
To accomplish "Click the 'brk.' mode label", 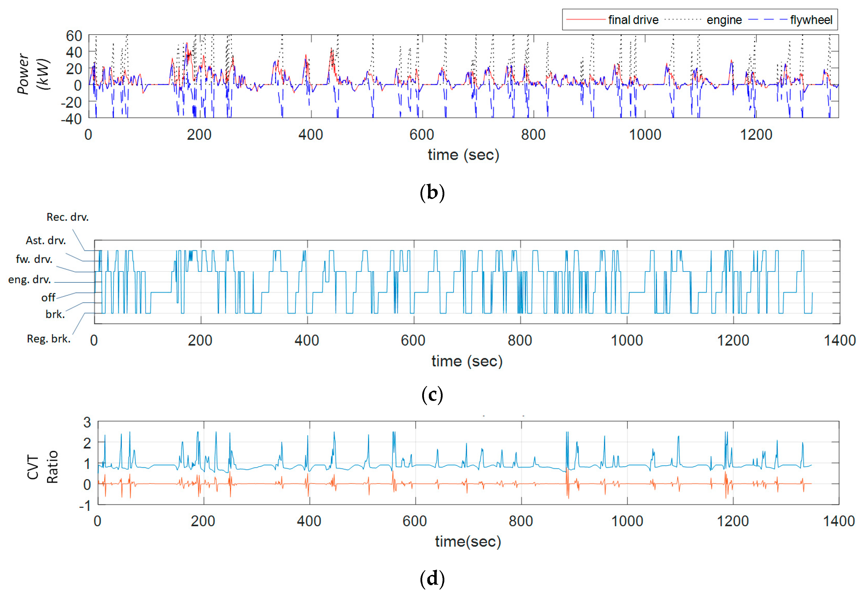I will (x=55, y=314).
